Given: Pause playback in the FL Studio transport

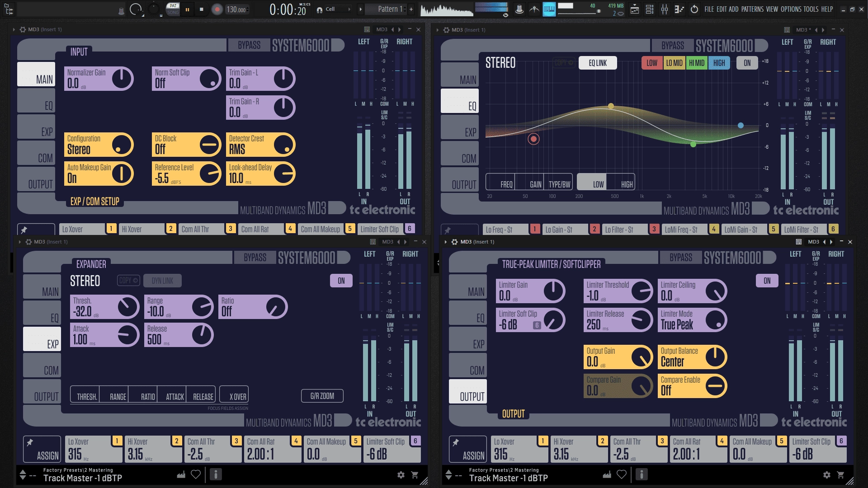Looking at the screenshot, I should coord(187,9).
